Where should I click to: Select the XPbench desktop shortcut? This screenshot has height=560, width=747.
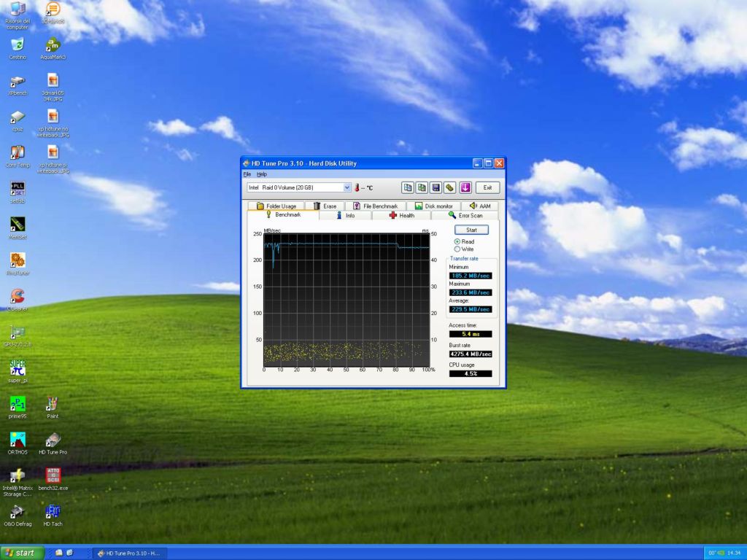(x=18, y=85)
